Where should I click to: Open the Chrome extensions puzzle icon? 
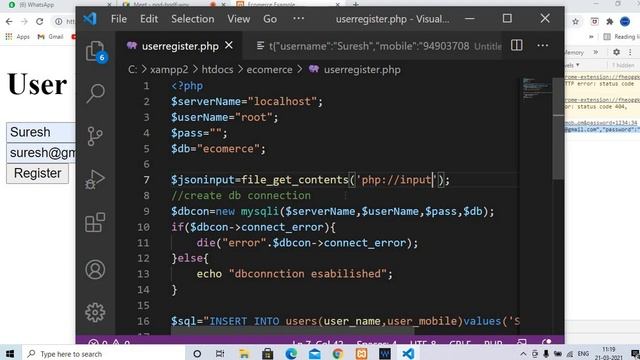(x=610, y=21)
